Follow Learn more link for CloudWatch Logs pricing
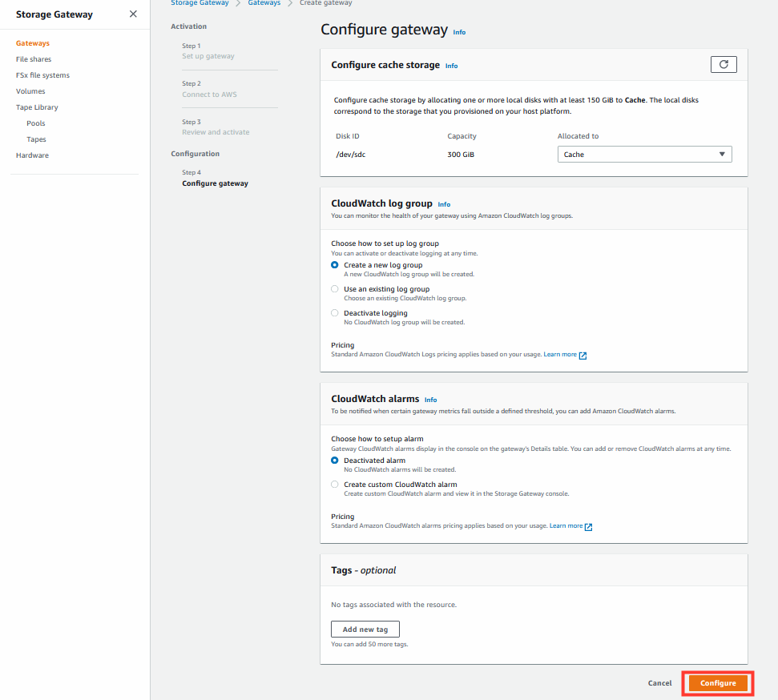The image size is (778, 700). (x=560, y=354)
